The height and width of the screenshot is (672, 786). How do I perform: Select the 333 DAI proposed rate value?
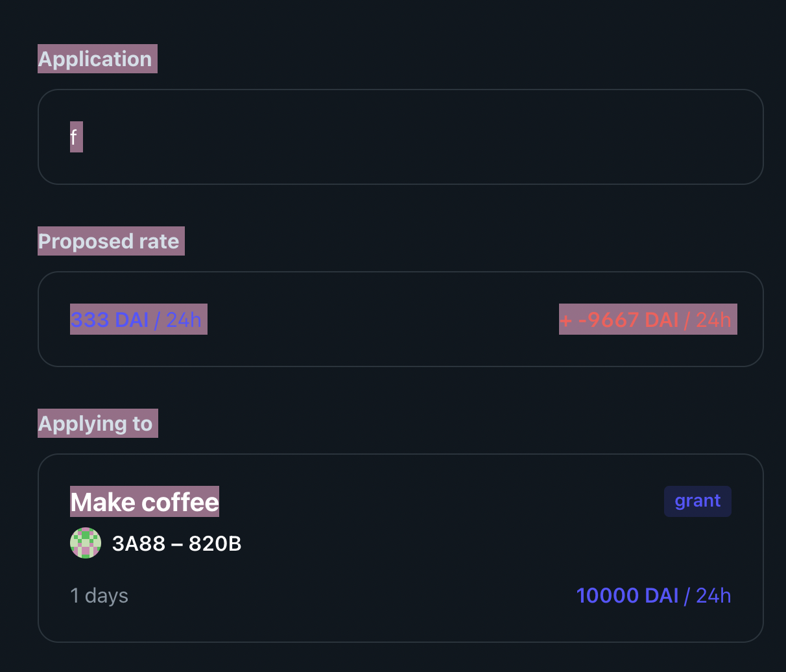point(109,319)
